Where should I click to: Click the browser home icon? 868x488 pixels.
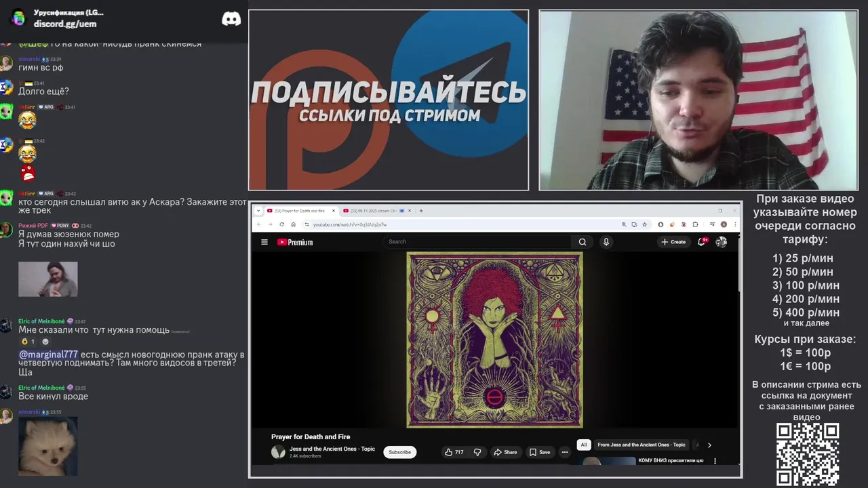click(293, 224)
